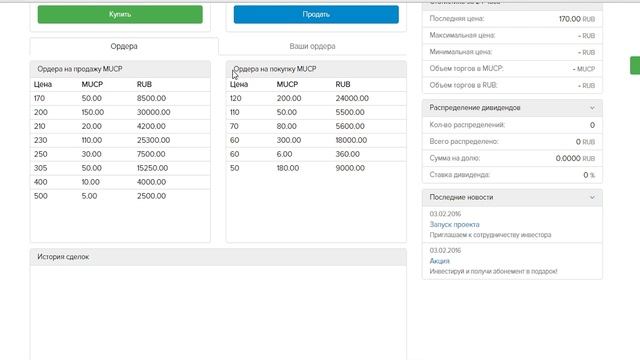Screen dimensions: 640x360
Task: Click the Объем торгов в RUB row
Action: click(x=512, y=85)
